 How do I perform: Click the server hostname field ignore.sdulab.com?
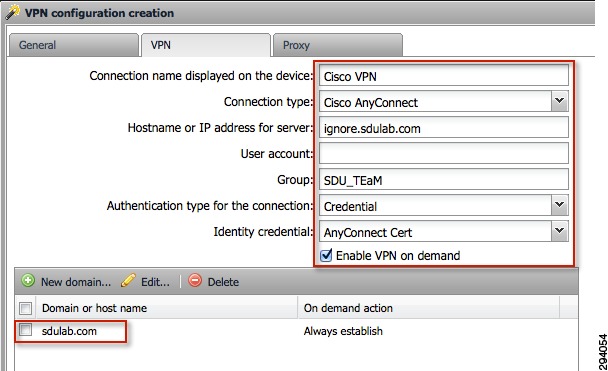(444, 127)
